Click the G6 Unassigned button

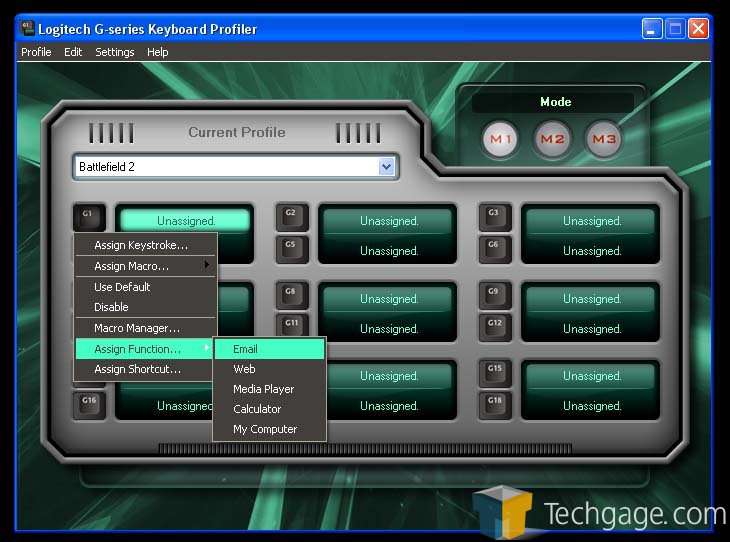click(591, 251)
